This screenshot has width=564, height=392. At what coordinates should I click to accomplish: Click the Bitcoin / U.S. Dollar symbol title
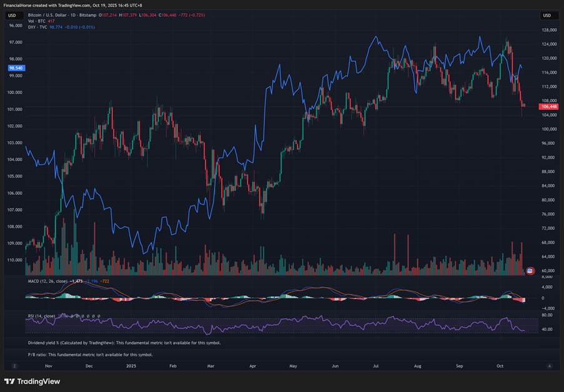55,15
